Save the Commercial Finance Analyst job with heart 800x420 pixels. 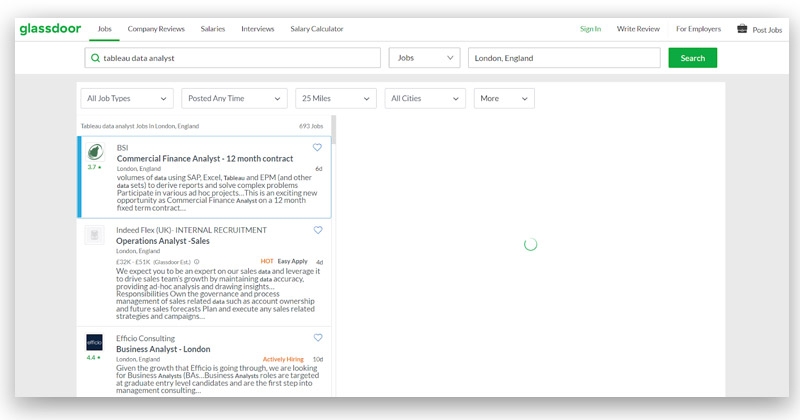pos(318,147)
